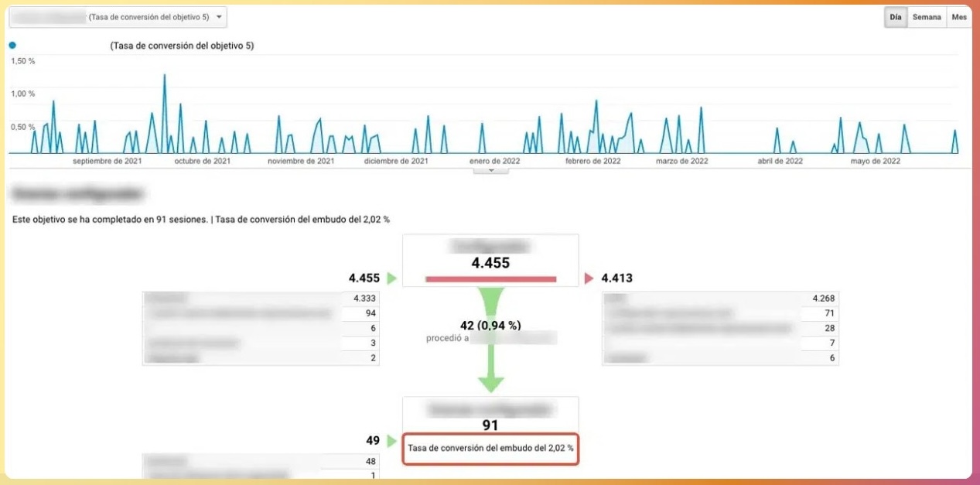Click green entry arrow beside 4.455
The width and height of the screenshot is (980, 485).
391,278
